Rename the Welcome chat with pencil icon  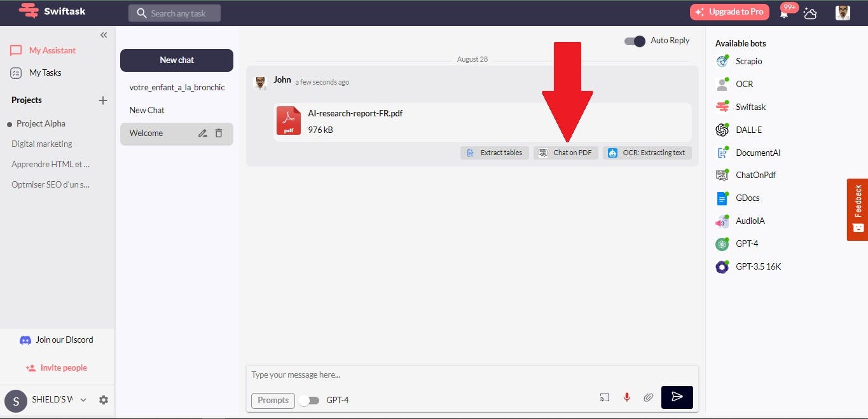(x=202, y=134)
